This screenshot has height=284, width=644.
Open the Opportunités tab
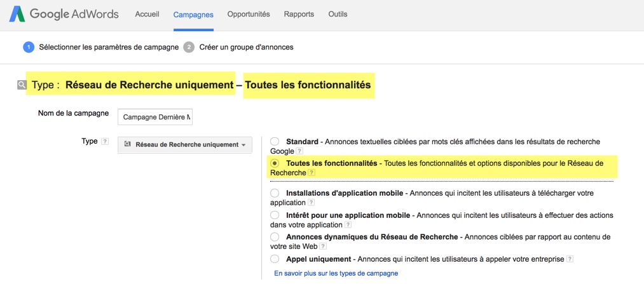tap(249, 15)
